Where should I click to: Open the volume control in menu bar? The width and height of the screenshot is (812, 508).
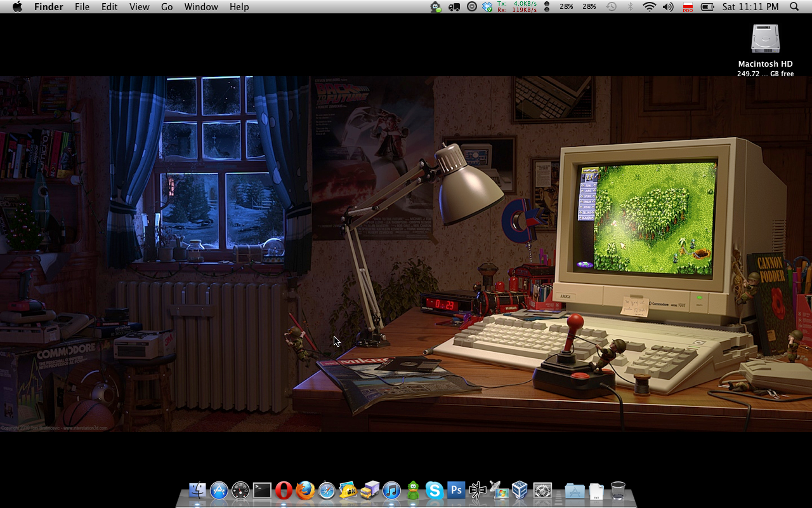(668, 7)
